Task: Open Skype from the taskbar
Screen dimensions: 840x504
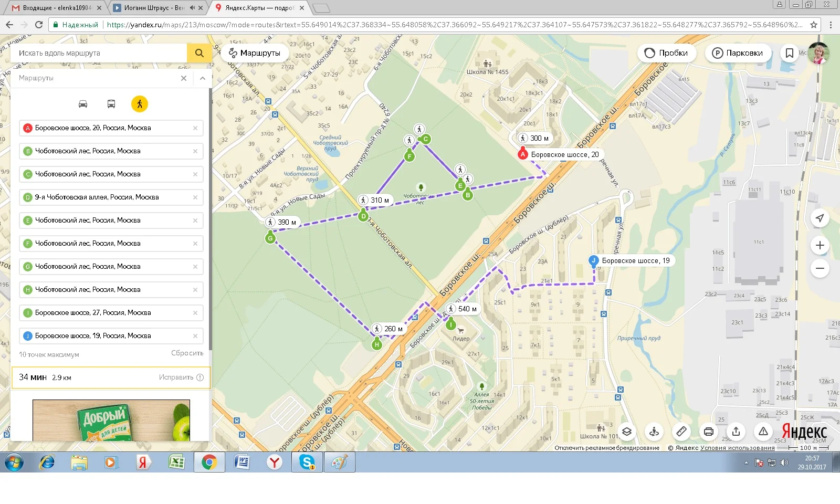Action: point(307,463)
